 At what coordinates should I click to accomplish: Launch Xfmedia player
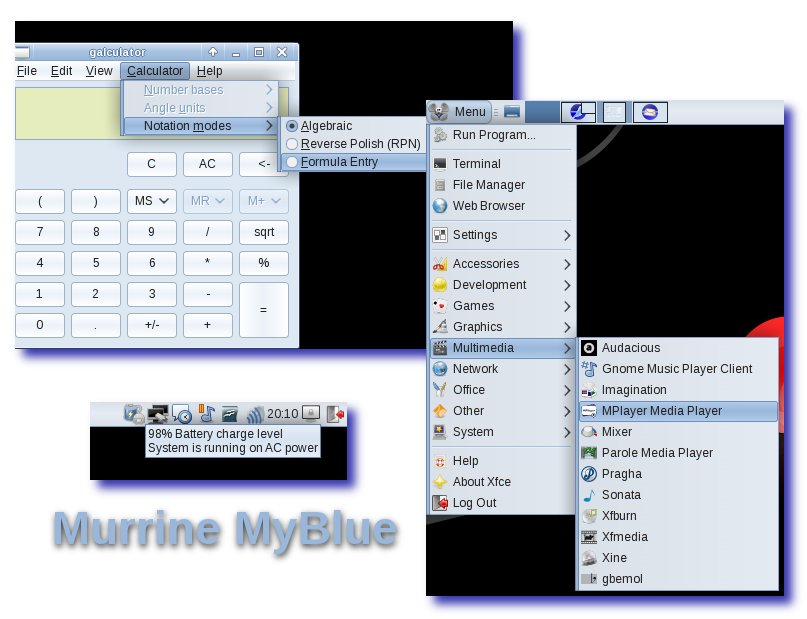678,537
